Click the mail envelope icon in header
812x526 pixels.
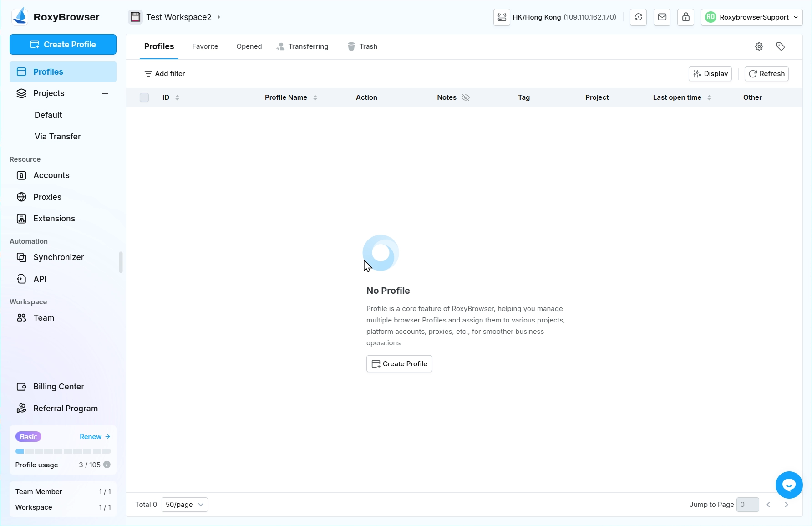[x=662, y=17]
